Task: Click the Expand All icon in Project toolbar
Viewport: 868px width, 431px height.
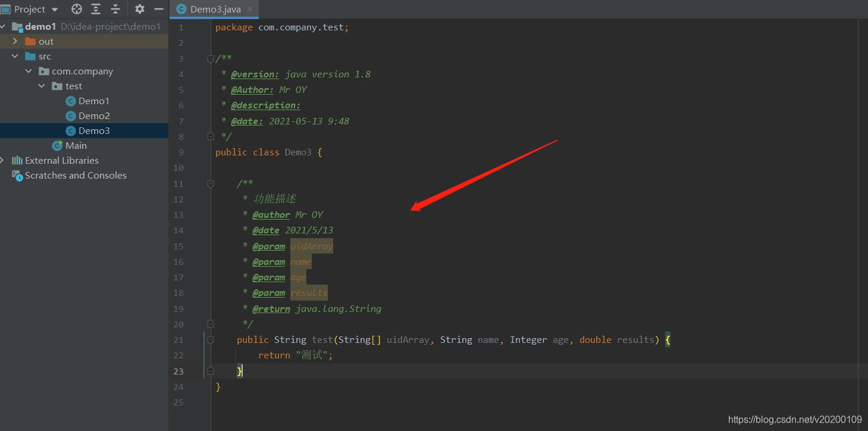Action: pos(96,9)
